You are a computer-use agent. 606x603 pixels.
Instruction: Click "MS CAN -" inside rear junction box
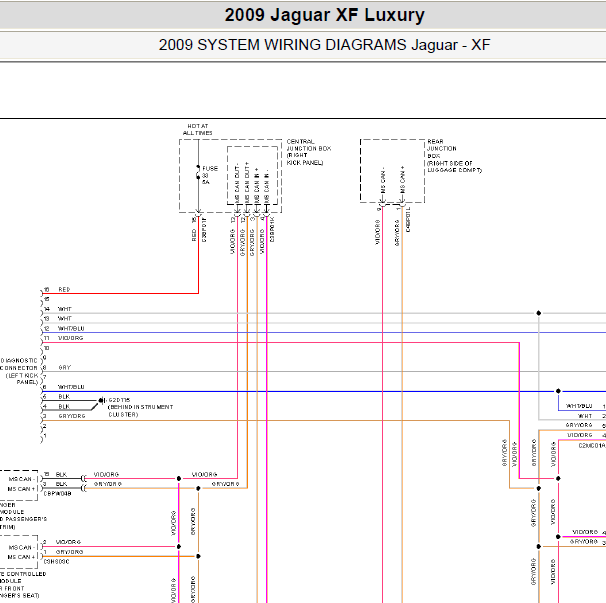383,180
